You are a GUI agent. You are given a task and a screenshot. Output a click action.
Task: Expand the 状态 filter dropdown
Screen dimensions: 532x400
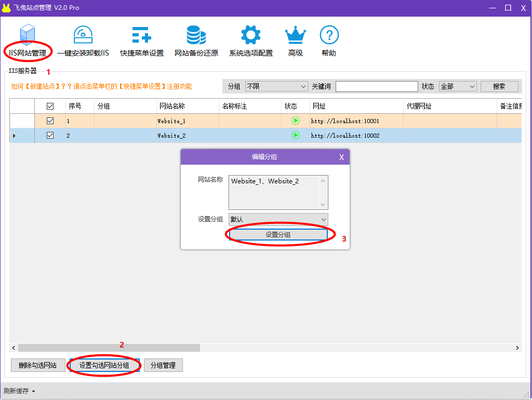(458, 86)
